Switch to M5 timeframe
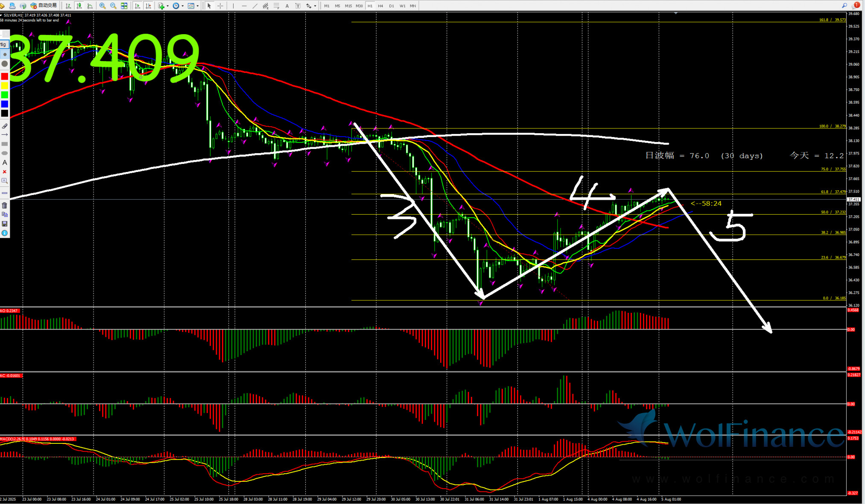Viewport: 865px width, 504px height. point(337,6)
